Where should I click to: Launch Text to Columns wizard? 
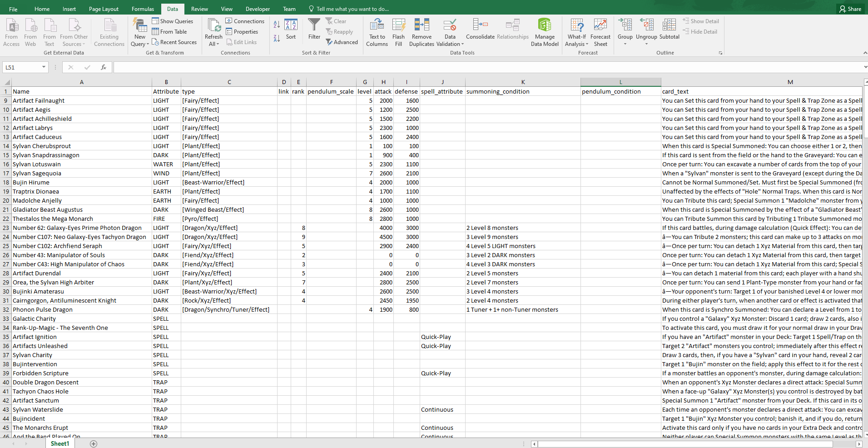[377, 32]
